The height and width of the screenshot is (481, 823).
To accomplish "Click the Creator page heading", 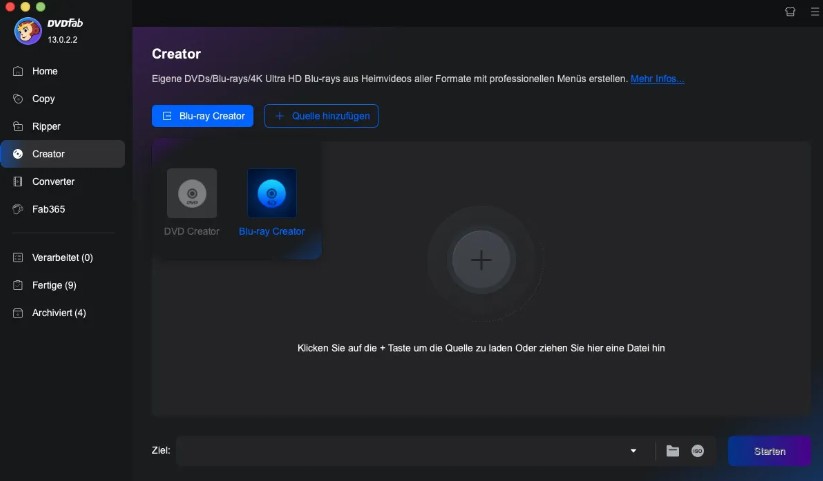I will [x=176, y=54].
